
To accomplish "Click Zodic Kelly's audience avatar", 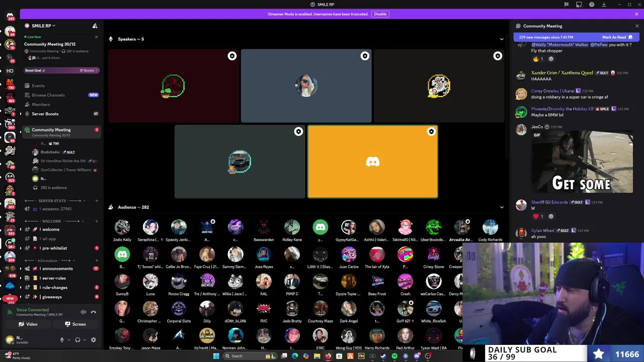I will coord(122,227).
